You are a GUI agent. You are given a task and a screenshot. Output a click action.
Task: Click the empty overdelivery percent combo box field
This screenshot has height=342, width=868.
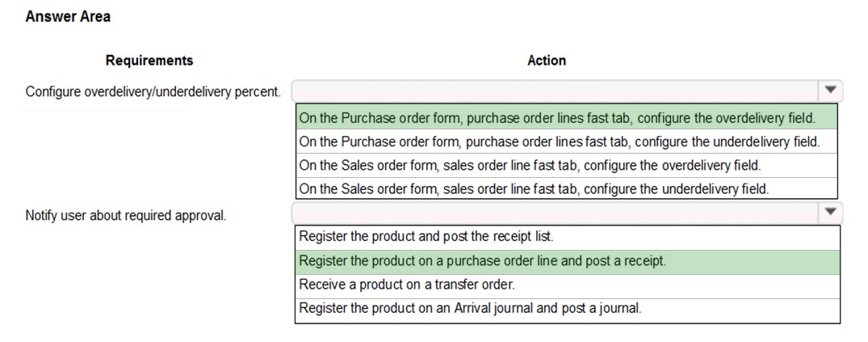[556, 90]
